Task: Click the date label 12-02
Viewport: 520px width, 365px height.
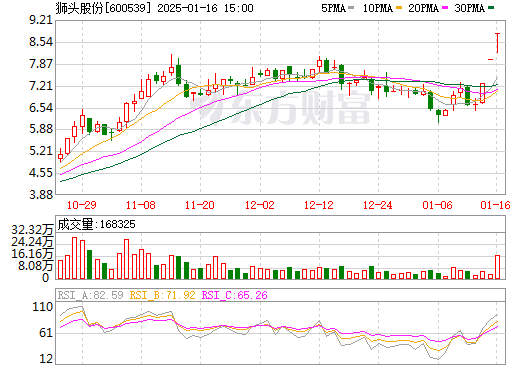Action: tap(260, 205)
